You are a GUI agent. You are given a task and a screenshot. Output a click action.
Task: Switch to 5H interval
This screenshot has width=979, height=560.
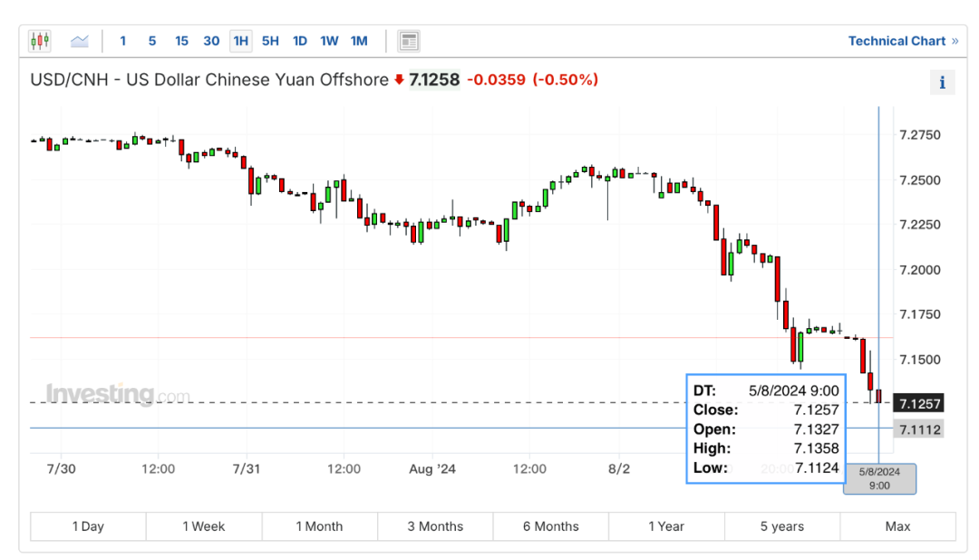[270, 41]
